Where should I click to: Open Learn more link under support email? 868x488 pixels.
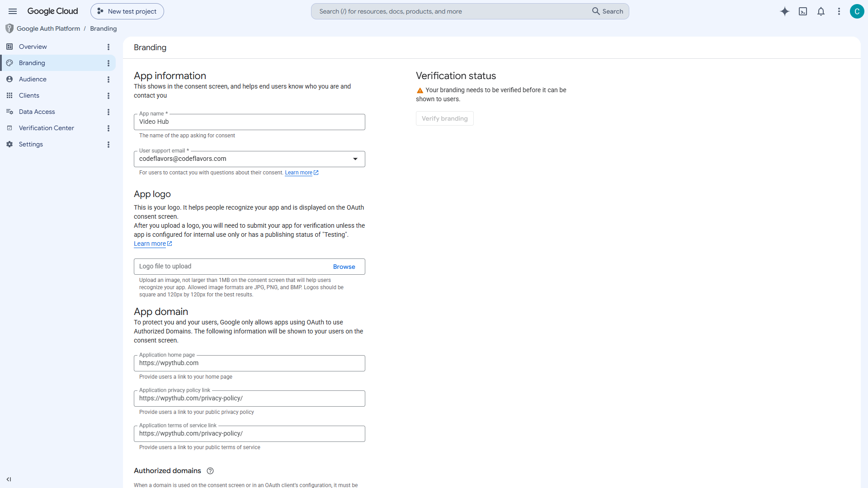(302, 173)
